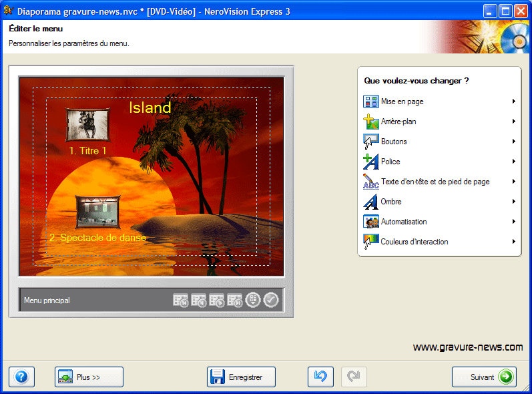
Task: Close the NeroVision Express window
Action: (521, 11)
